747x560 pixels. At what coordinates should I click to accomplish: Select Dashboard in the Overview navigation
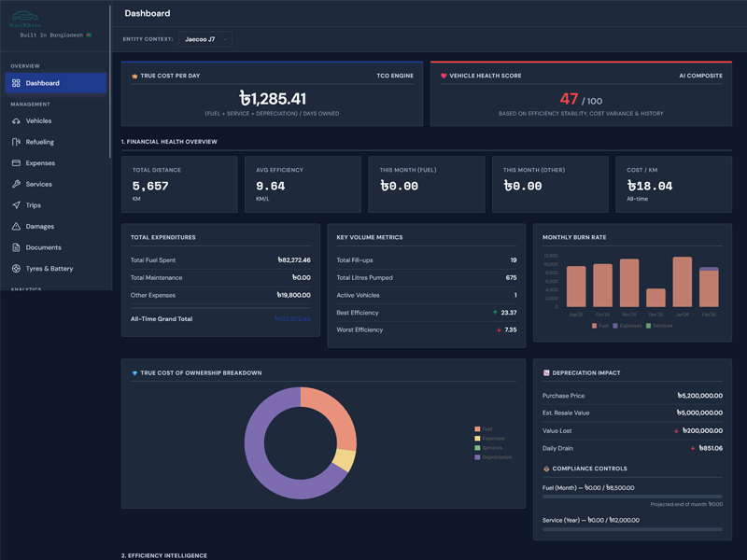pos(42,83)
